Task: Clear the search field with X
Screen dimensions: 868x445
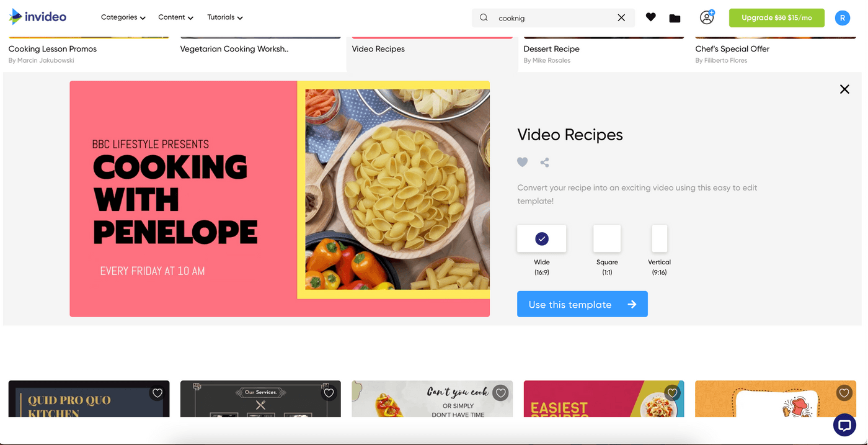Action: (621, 18)
